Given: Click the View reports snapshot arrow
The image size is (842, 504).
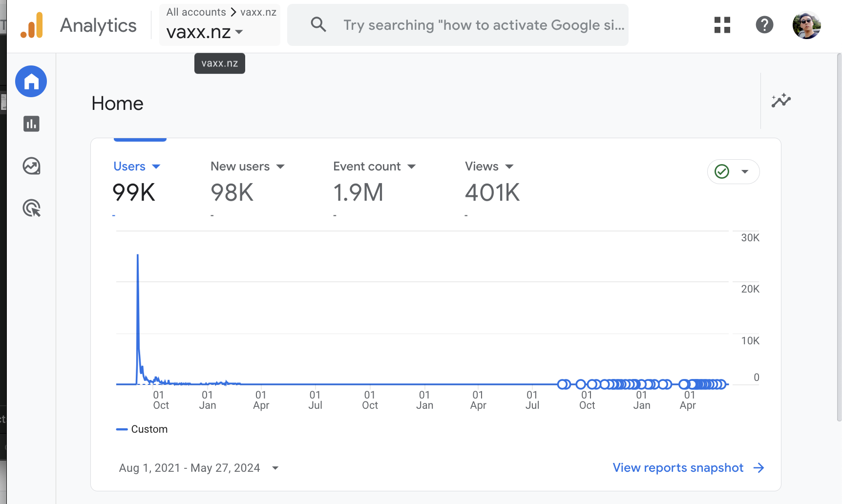Looking at the screenshot, I should 758,468.
